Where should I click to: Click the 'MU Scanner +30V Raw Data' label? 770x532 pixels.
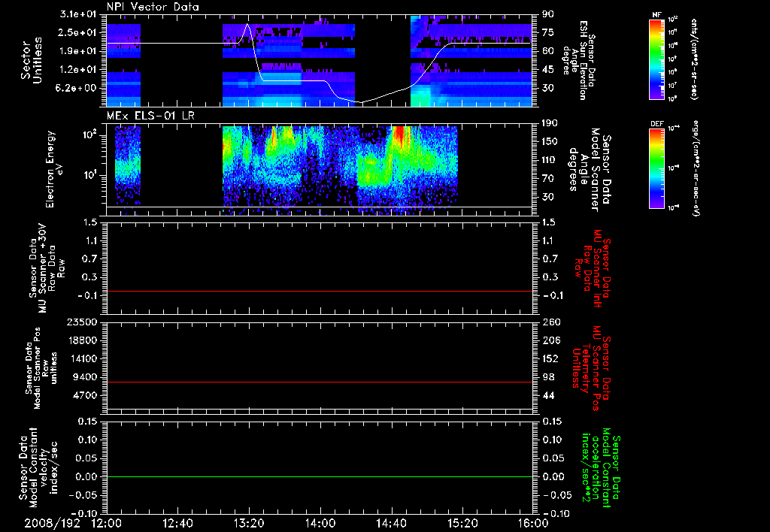pyautogui.click(x=47, y=268)
